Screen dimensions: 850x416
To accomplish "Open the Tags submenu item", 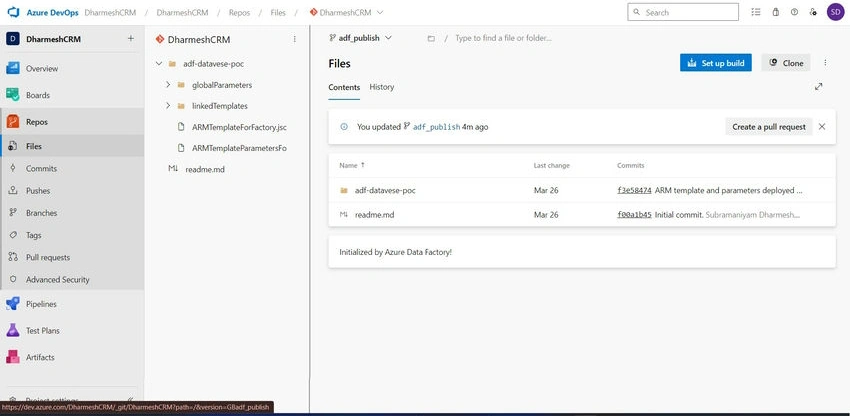I will pyautogui.click(x=72, y=235).
